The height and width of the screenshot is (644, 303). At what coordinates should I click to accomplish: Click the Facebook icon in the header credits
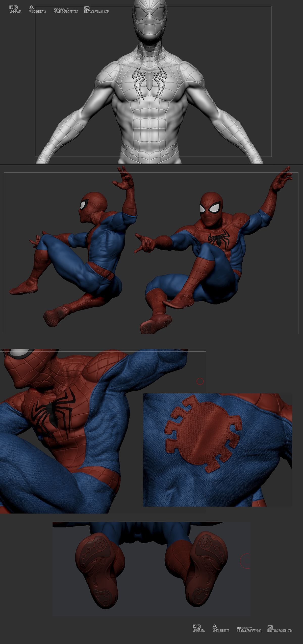11,8
